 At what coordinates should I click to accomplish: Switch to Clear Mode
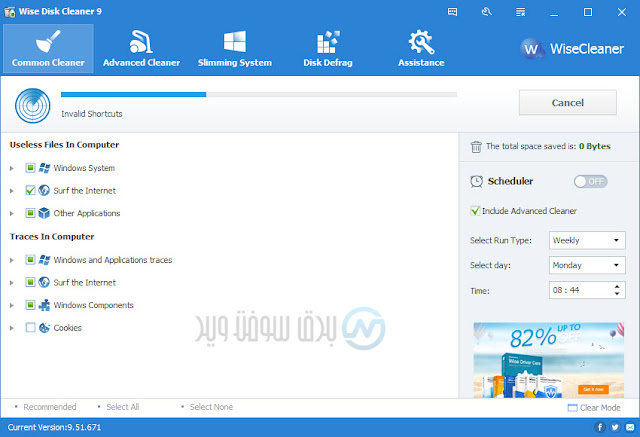(594, 408)
